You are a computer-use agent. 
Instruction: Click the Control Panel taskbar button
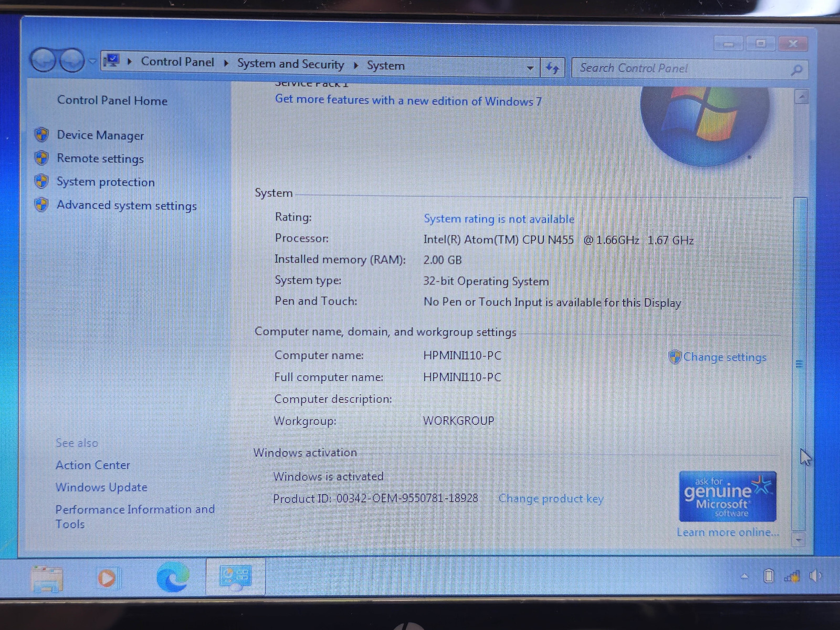pos(235,576)
